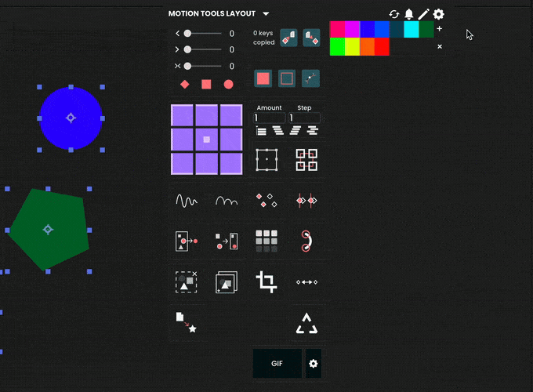Click the bounding box center anchor icon
533x392 pixels.
coord(266,159)
